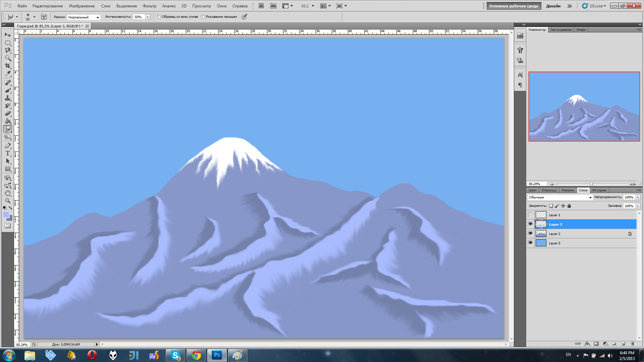
Task: Select the Paint Bucket tool
Action: (8, 121)
